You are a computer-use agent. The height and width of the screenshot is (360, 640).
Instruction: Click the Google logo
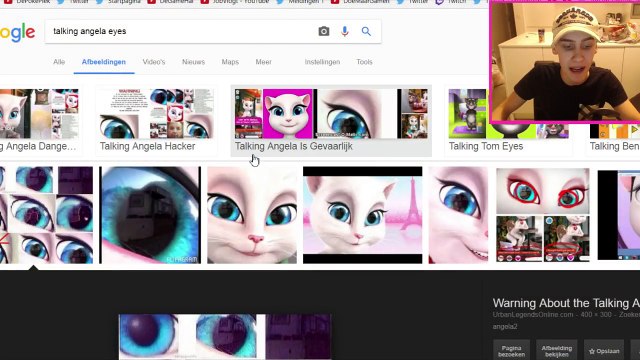[18, 33]
